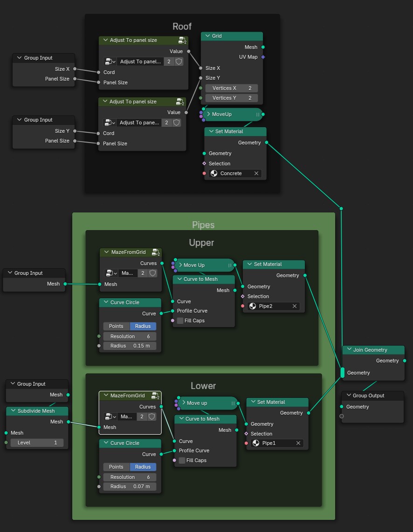413x532 pixels.
Task: Select the Lower frame label
Action: [x=203, y=386]
